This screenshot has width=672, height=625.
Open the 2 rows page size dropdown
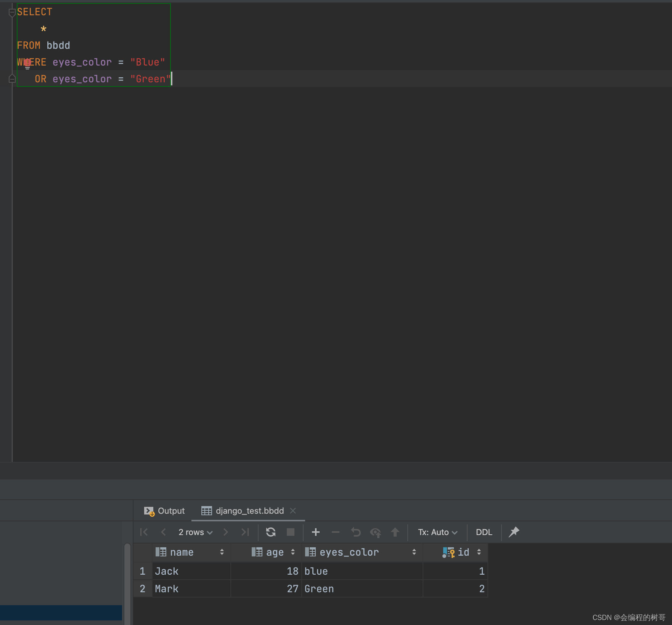195,532
